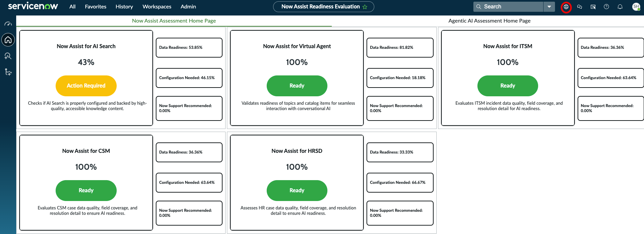Open Configuration Needed 46.15% tile
Viewport: 644px width, 234px height.
click(x=189, y=78)
